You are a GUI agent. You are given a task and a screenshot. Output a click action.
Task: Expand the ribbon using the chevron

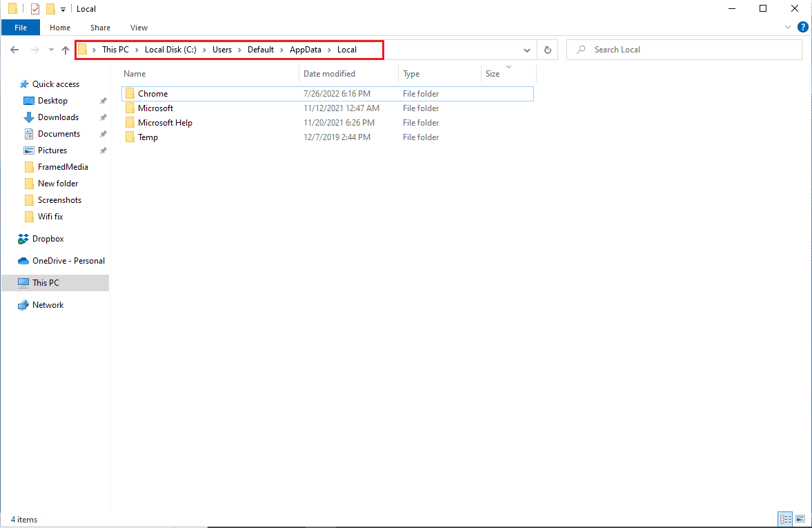[789, 28]
